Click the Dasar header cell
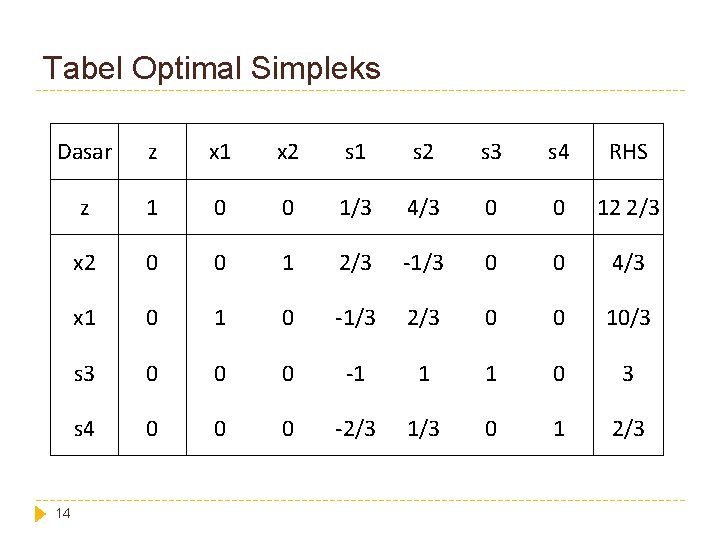The height and width of the screenshot is (540, 720). coord(84,152)
